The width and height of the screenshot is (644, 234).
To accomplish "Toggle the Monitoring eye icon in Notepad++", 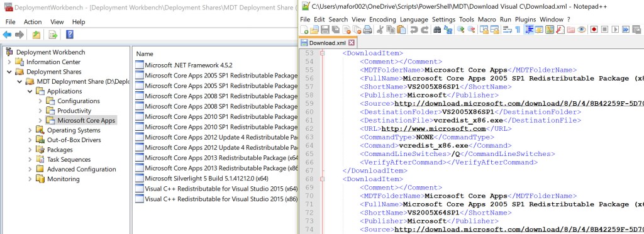I will tap(582, 30).
